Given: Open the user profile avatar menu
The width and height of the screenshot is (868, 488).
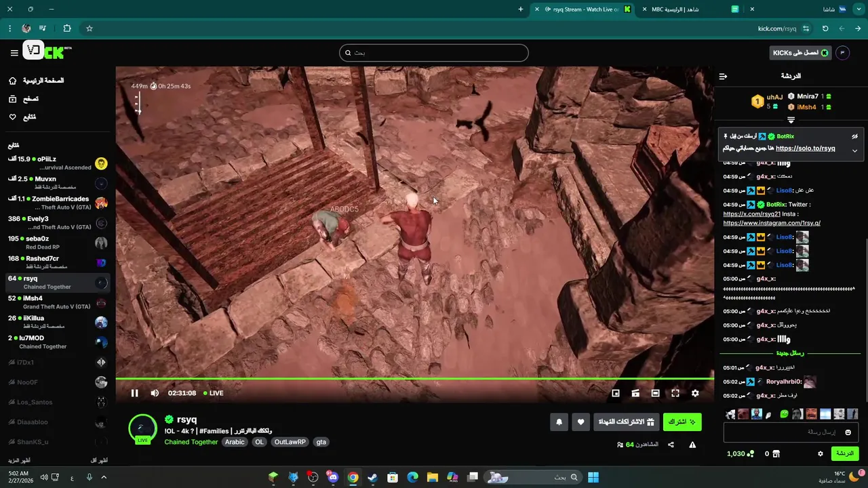Looking at the screenshot, I should [x=842, y=53].
